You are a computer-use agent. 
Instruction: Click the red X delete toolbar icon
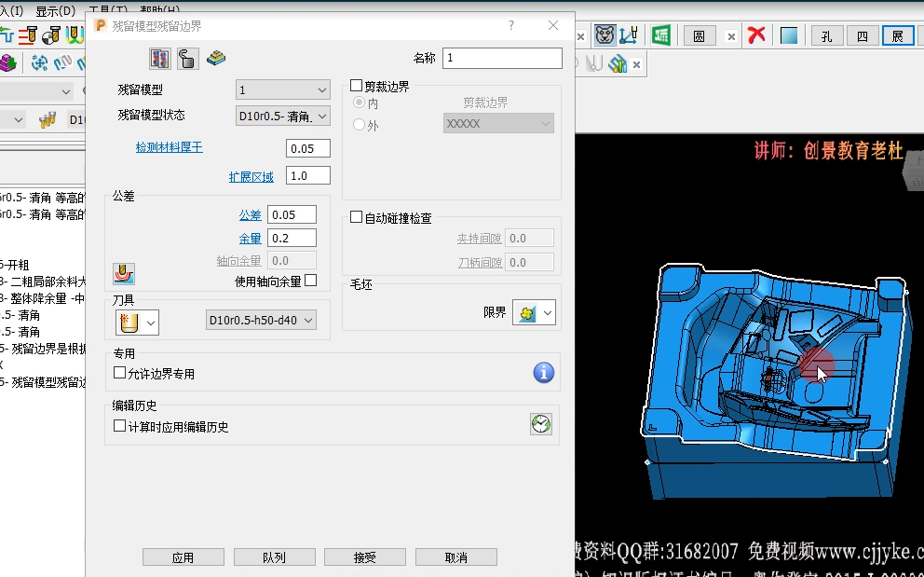756,34
